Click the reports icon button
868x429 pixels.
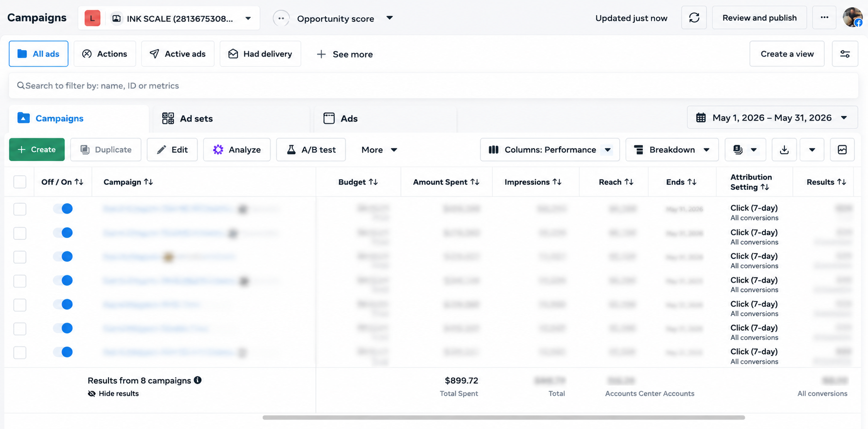[738, 150]
